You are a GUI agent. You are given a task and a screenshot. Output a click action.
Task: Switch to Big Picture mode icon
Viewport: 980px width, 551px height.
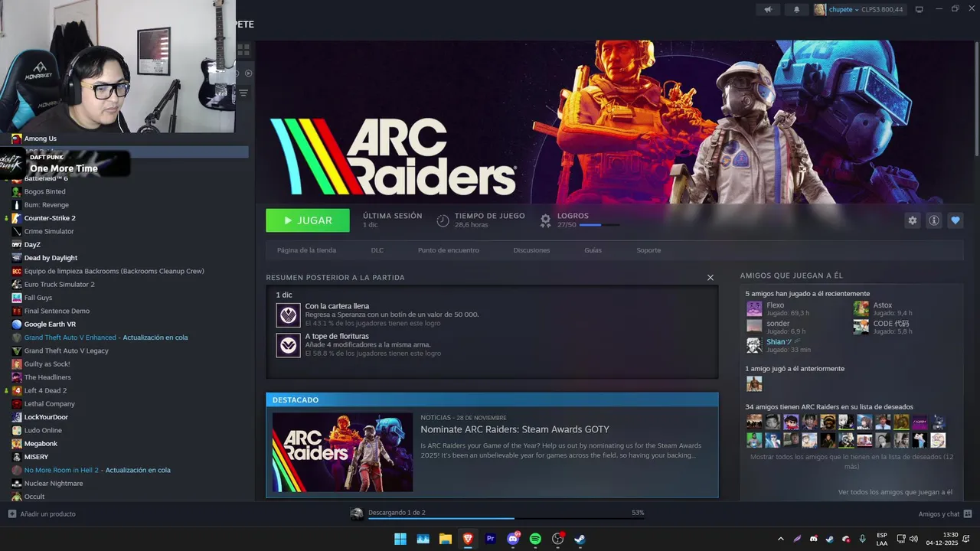pos(920,10)
